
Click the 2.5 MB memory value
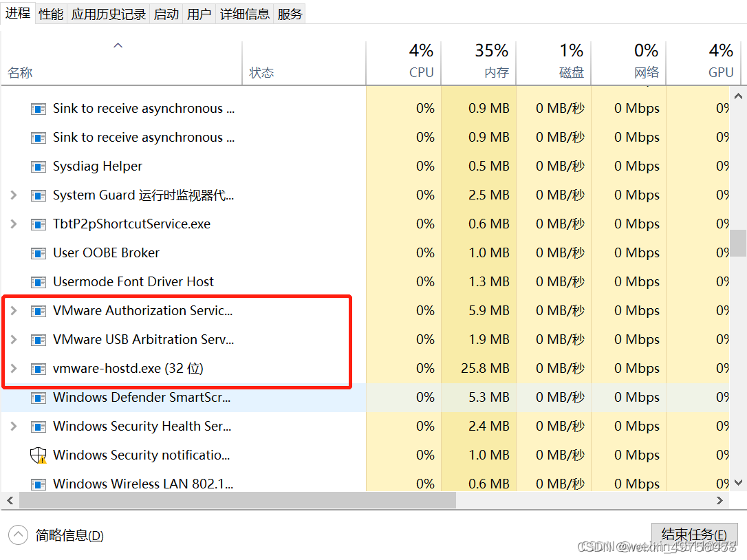(489, 195)
